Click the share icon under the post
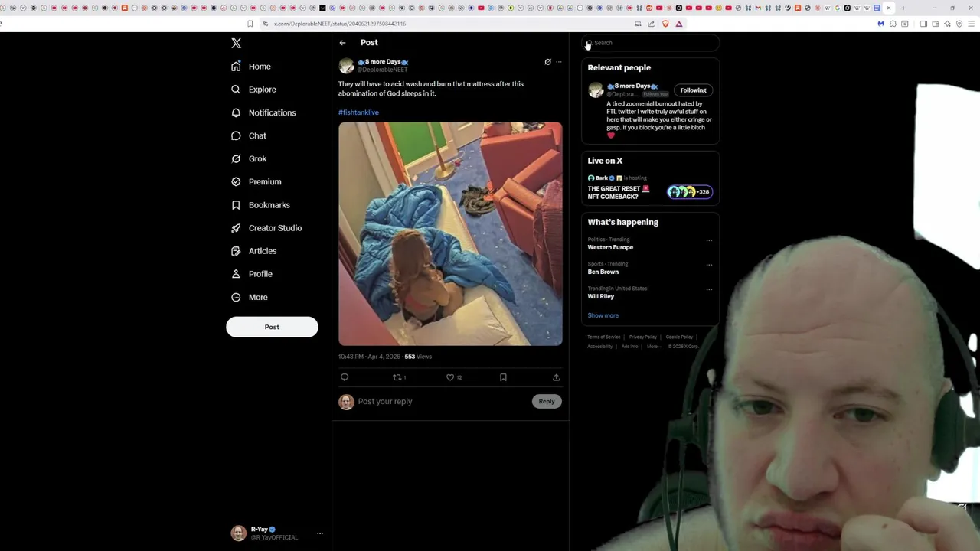This screenshot has height=551, width=980. 556,377
